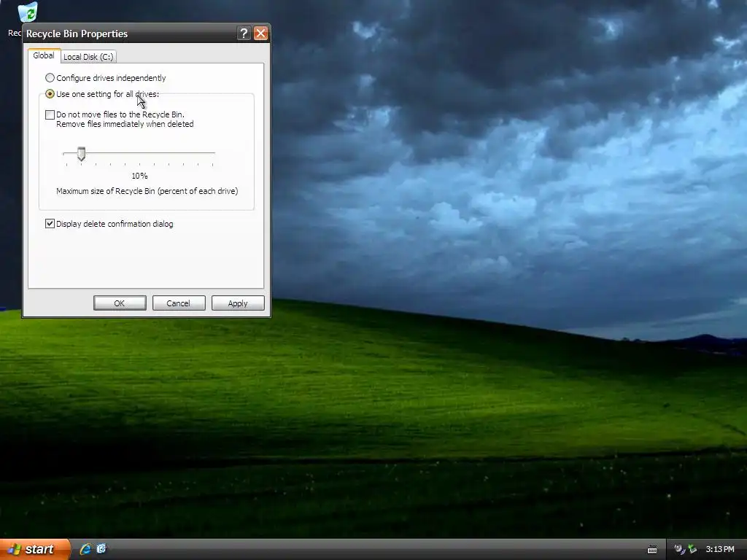Open the Recycle Bin desktop icon
The image size is (747, 560).
click(x=27, y=12)
